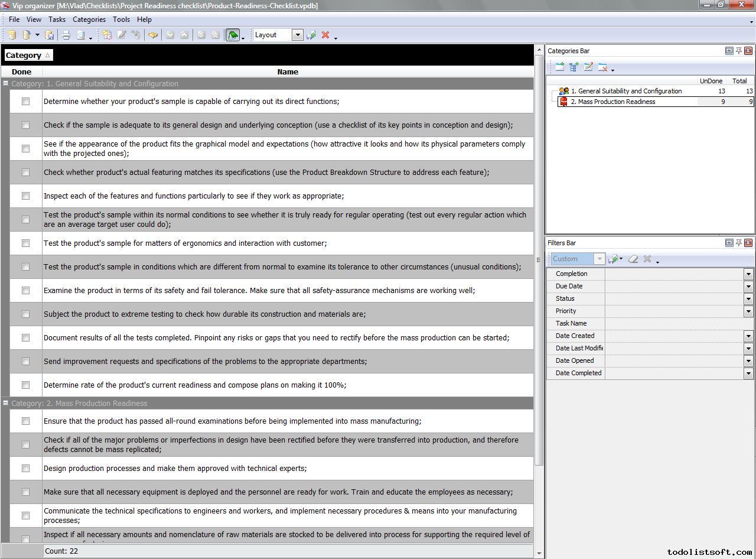Click the edit category pencil icon
The height and width of the screenshot is (559, 756).
pyautogui.click(x=588, y=67)
